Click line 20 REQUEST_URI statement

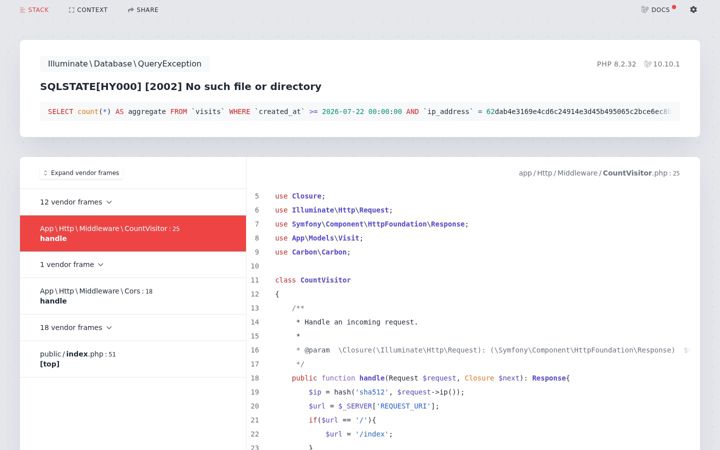(x=374, y=406)
